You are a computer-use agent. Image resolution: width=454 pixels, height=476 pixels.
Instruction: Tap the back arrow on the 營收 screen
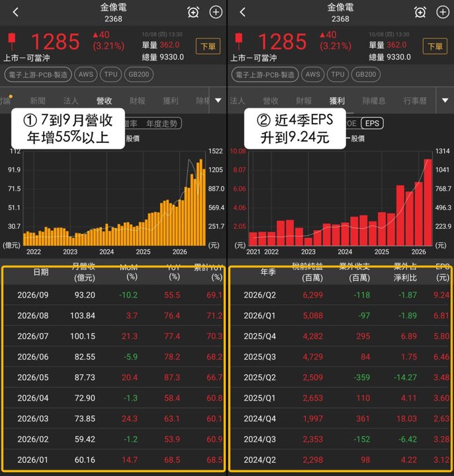click(16, 12)
